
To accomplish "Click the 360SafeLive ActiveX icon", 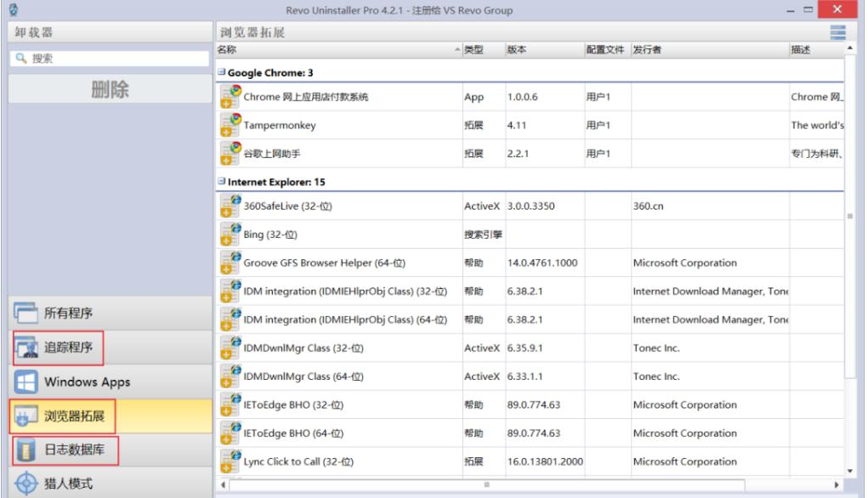I will point(230,206).
